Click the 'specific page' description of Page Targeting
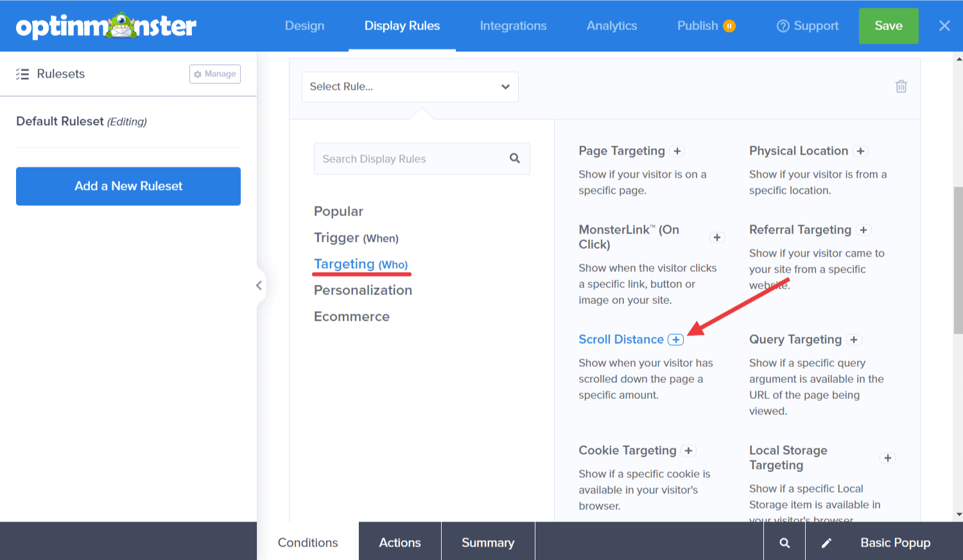The width and height of the screenshot is (963, 560). pos(642,182)
